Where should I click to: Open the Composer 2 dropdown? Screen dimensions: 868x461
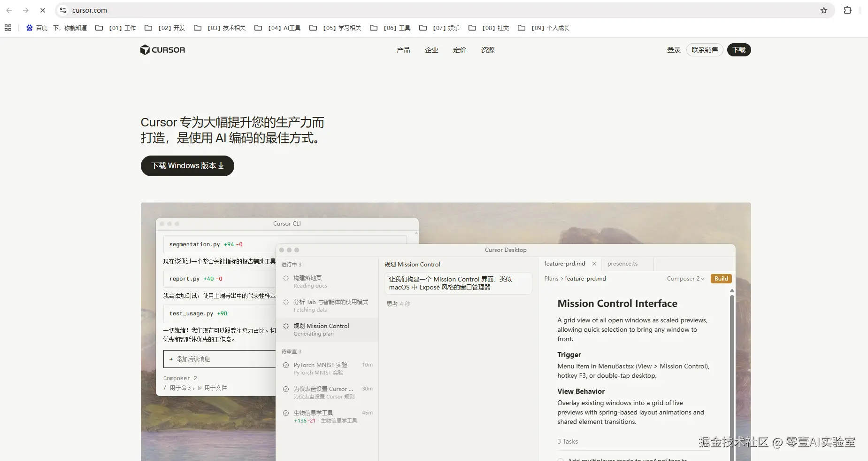point(685,278)
